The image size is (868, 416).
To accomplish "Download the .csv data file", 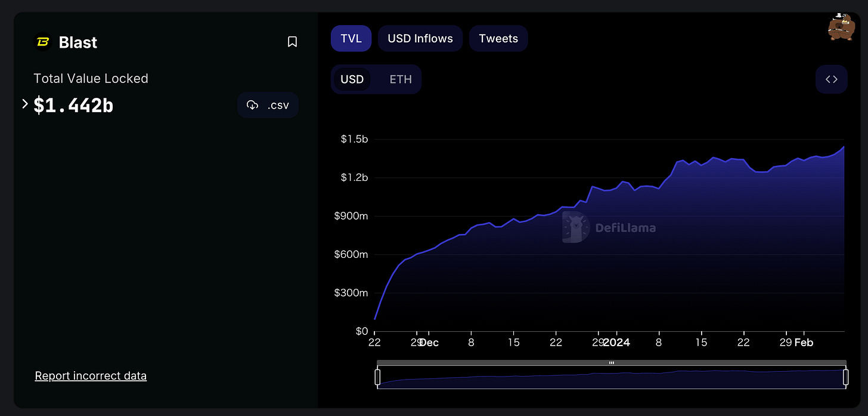I will pyautogui.click(x=268, y=105).
